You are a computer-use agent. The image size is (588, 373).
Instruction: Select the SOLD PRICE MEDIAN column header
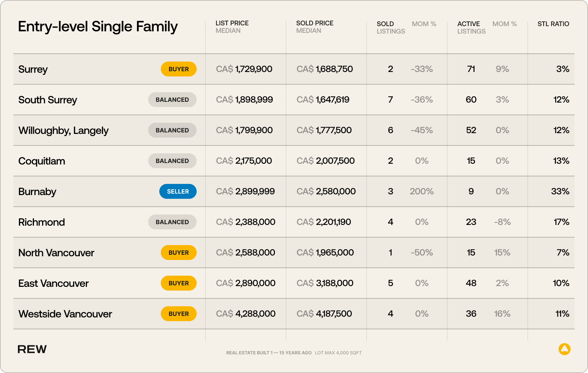tap(315, 27)
